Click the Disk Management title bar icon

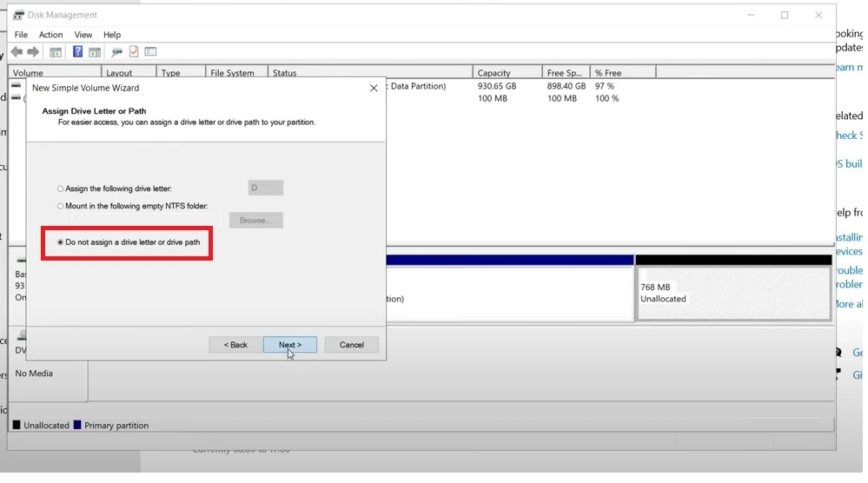(18, 15)
